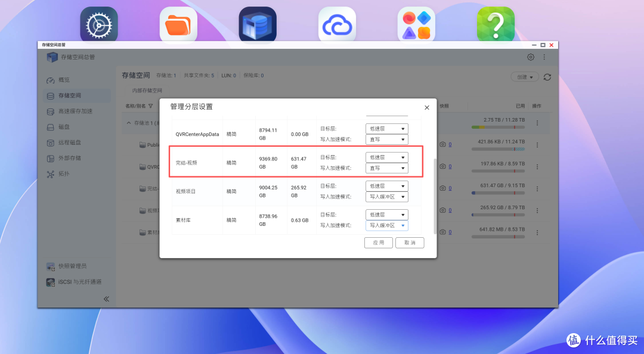
Task: Switch to the 内部存储空间 tab
Action: point(147,91)
